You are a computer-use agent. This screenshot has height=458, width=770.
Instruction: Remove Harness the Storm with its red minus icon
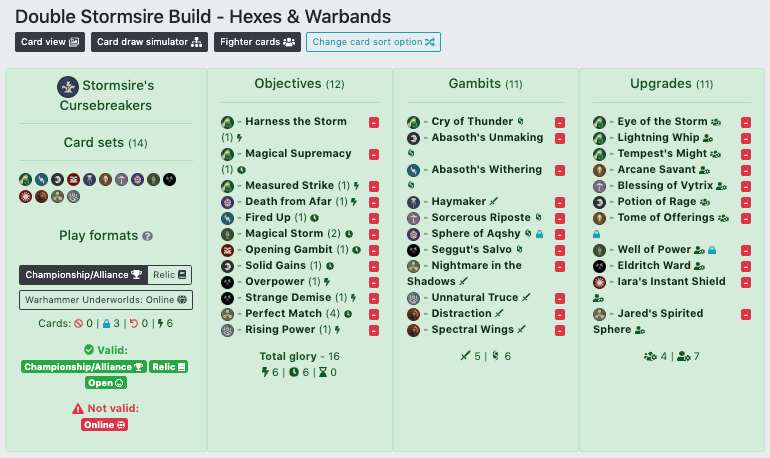click(374, 122)
